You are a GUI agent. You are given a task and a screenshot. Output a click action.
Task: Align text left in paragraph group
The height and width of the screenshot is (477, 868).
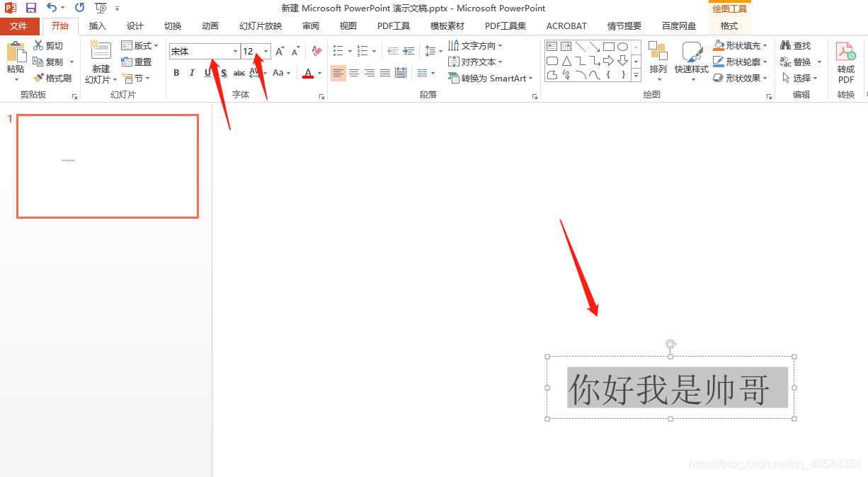point(338,73)
